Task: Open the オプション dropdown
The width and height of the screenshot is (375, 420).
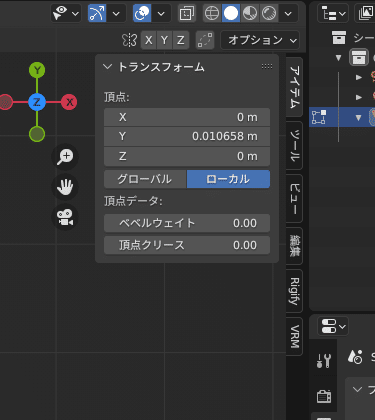Action: (x=260, y=40)
